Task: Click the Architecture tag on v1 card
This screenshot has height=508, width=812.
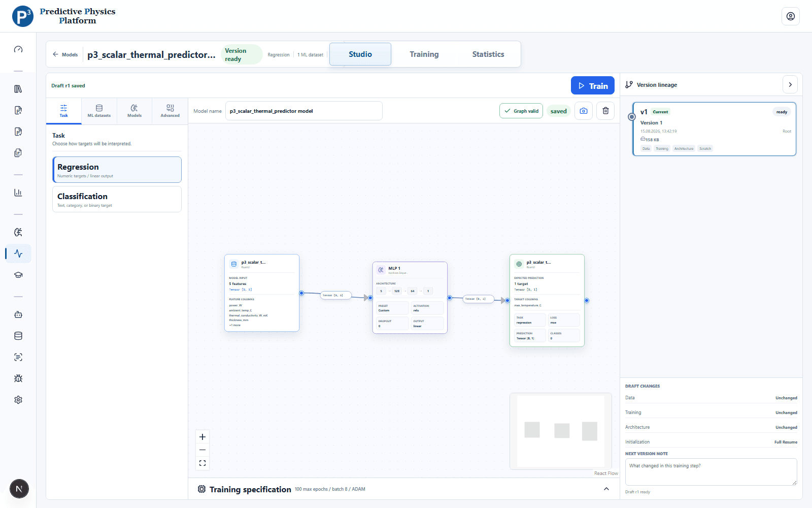Action: (x=684, y=149)
